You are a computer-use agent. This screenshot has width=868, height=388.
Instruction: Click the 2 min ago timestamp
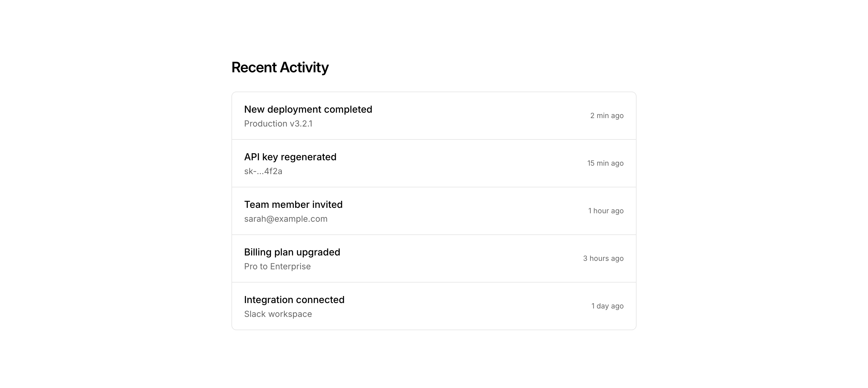[x=606, y=116]
